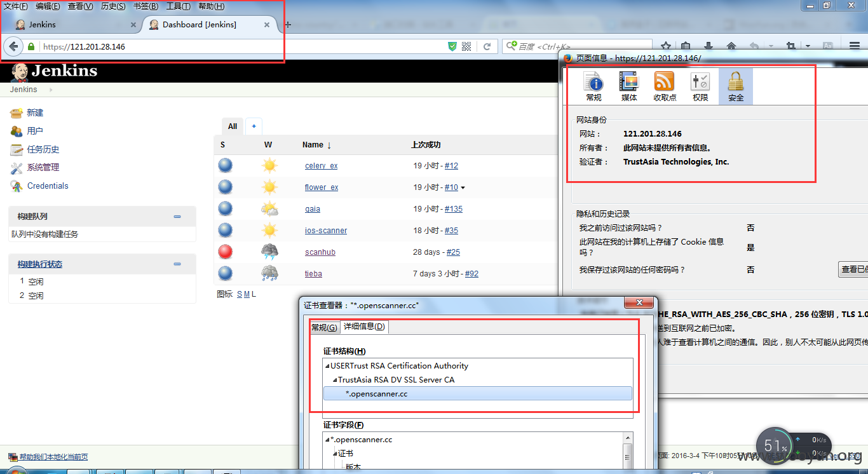
Task: Open the crop tool dropdown arrow
Action: coord(808,46)
